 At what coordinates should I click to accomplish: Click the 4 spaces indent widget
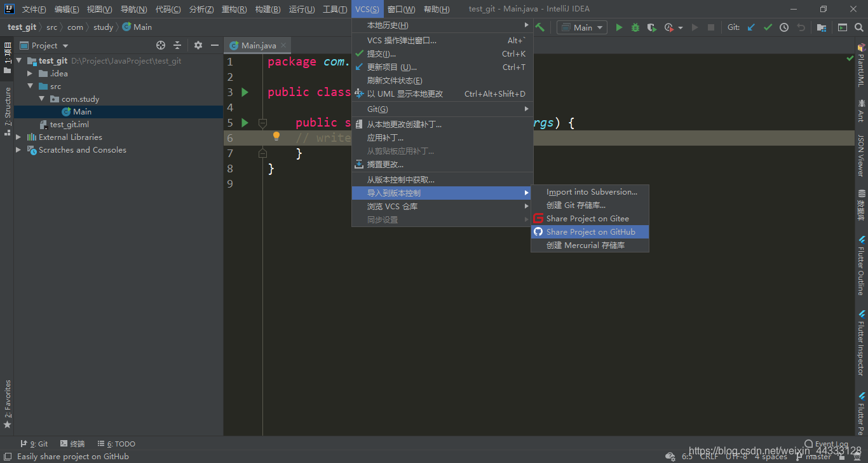[771, 457]
